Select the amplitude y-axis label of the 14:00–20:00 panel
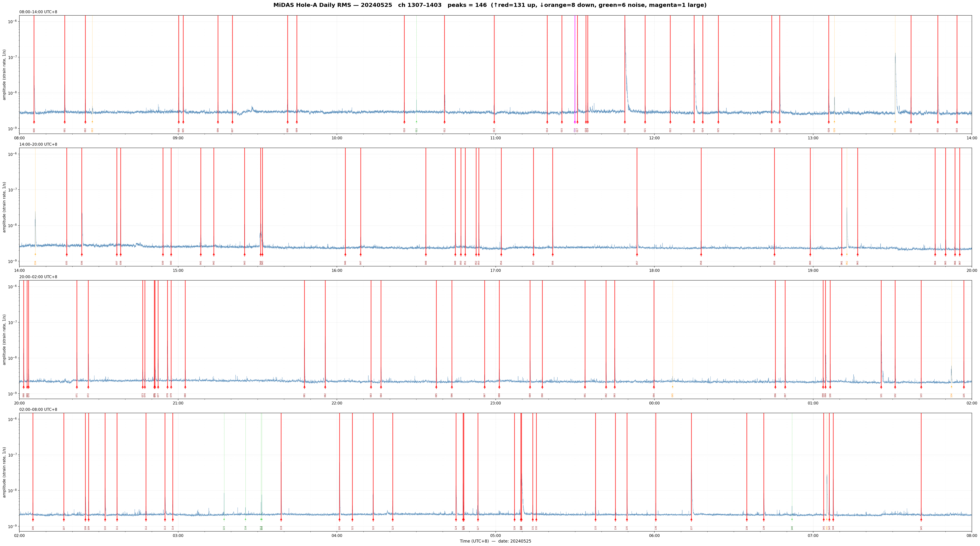Image resolution: width=980 pixels, height=546 pixels. coord(5,207)
